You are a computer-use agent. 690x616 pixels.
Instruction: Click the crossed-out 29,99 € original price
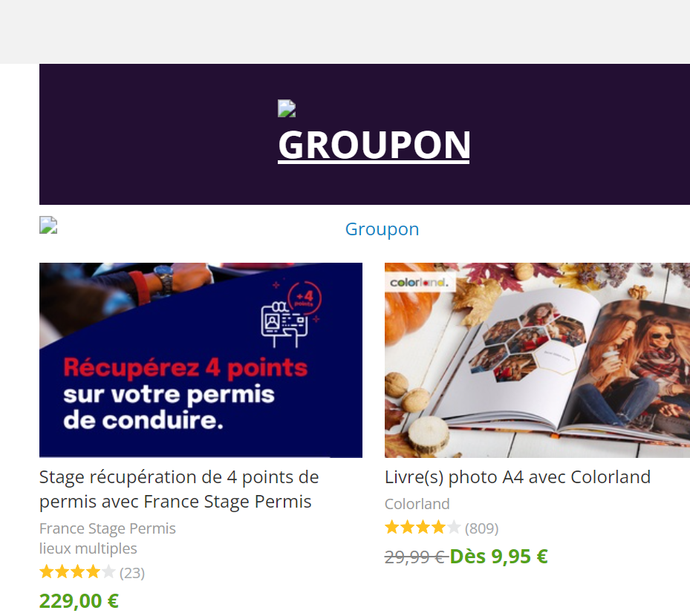click(414, 557)
